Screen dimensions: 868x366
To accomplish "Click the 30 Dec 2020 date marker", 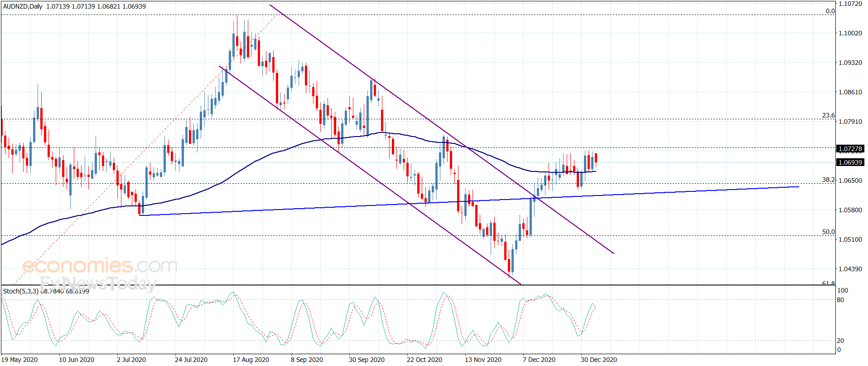I will pyautogui.click(x=599, y=360).
